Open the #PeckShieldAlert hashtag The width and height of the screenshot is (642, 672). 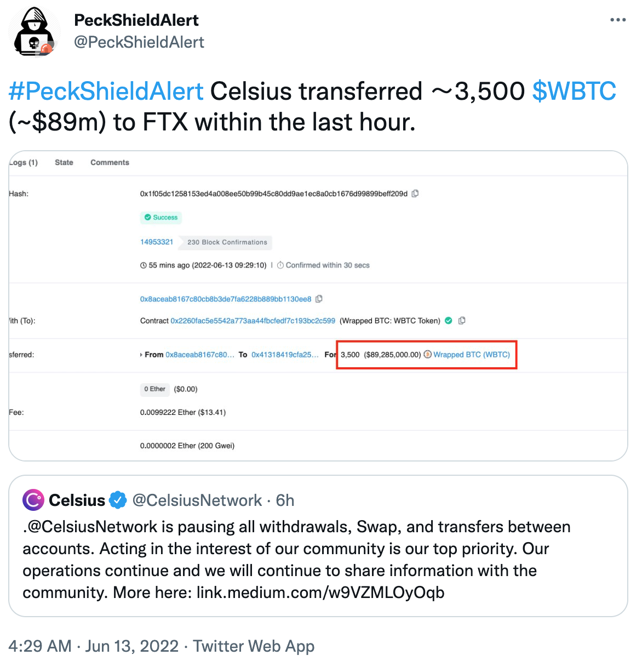tap(106, 91)
